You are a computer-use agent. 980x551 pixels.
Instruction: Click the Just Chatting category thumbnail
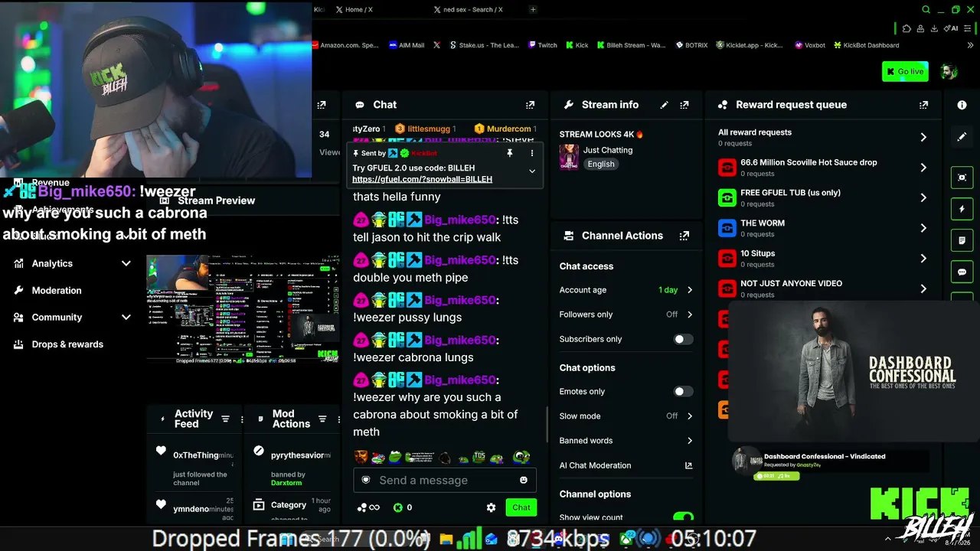[569, 157]
